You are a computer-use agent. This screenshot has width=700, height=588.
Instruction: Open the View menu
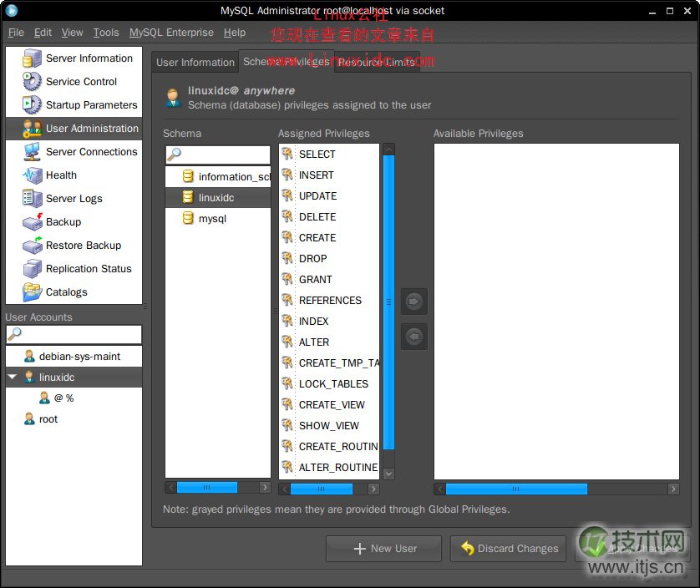pos(73,33)
